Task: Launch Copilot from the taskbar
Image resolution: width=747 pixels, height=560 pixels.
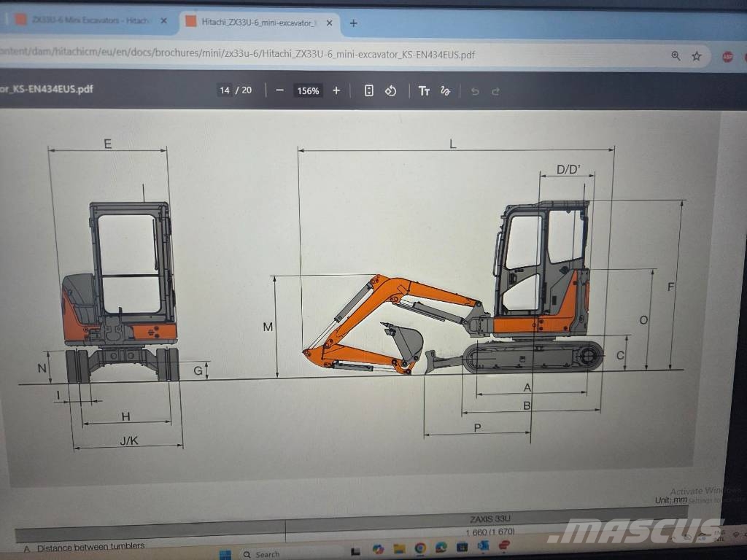Action: [379, 549]
